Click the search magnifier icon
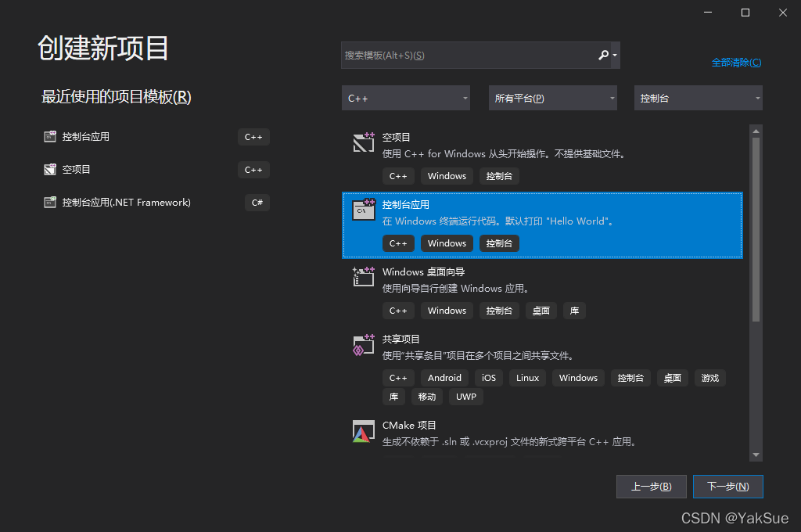Screen dimensions: 801x532 point(605,55)
